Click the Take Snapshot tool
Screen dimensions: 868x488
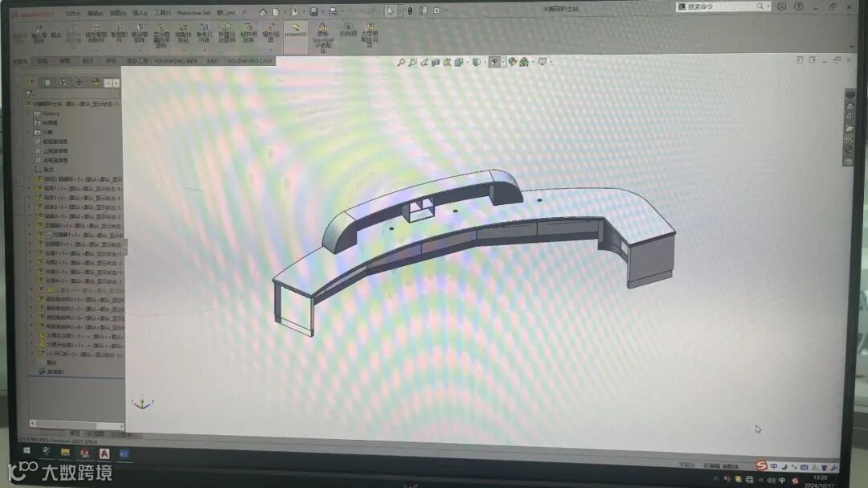(348, 30)
